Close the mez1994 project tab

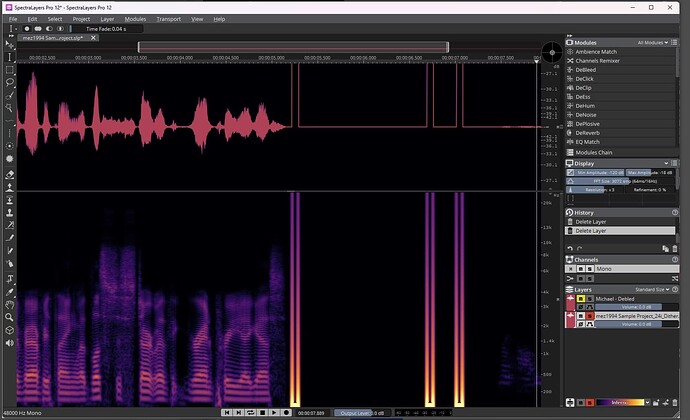(x=93, y=38)
